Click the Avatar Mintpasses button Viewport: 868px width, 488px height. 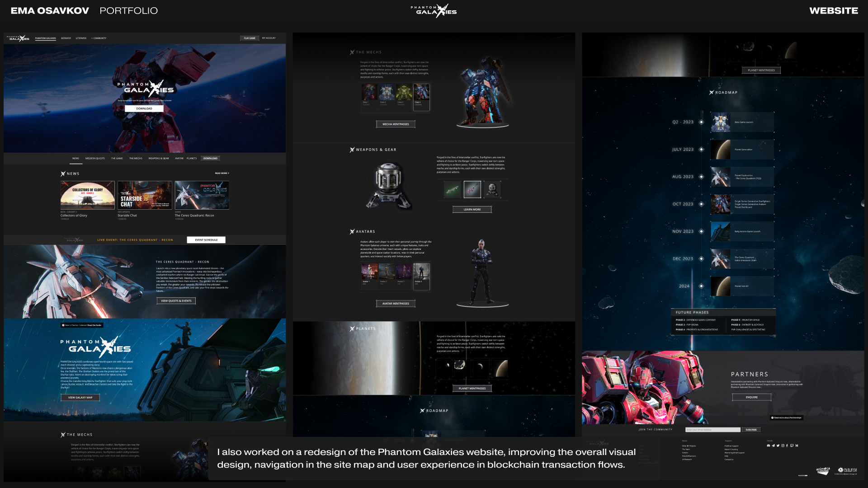[396, 304]
